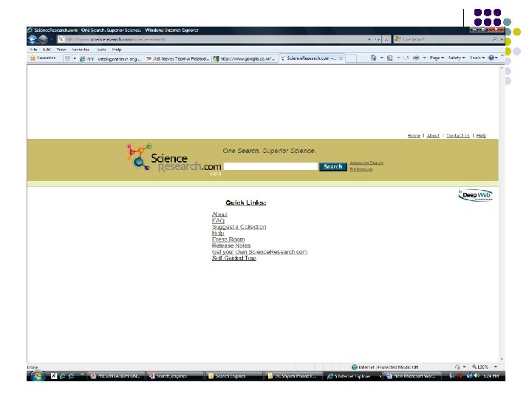
Task: Open the Advanced Search link
Action: pos(366,163)
